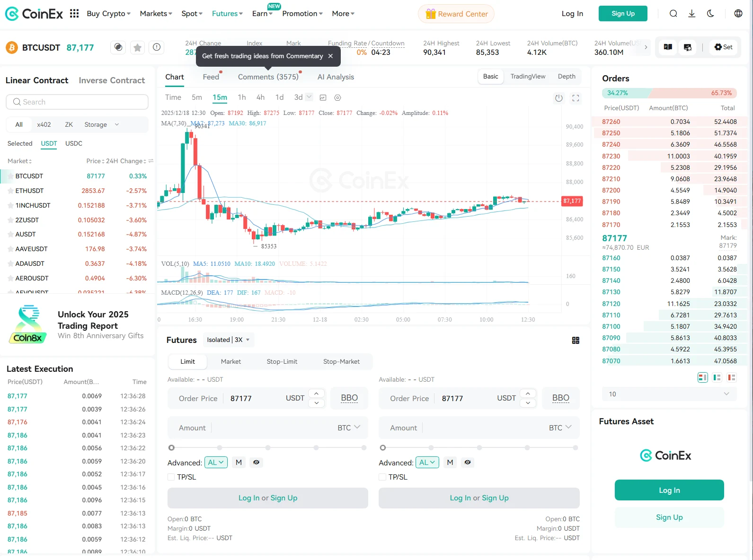This screenshot has height=560, width=753.
Task: Open the Reward Center
Action: [x=456, y=14]
